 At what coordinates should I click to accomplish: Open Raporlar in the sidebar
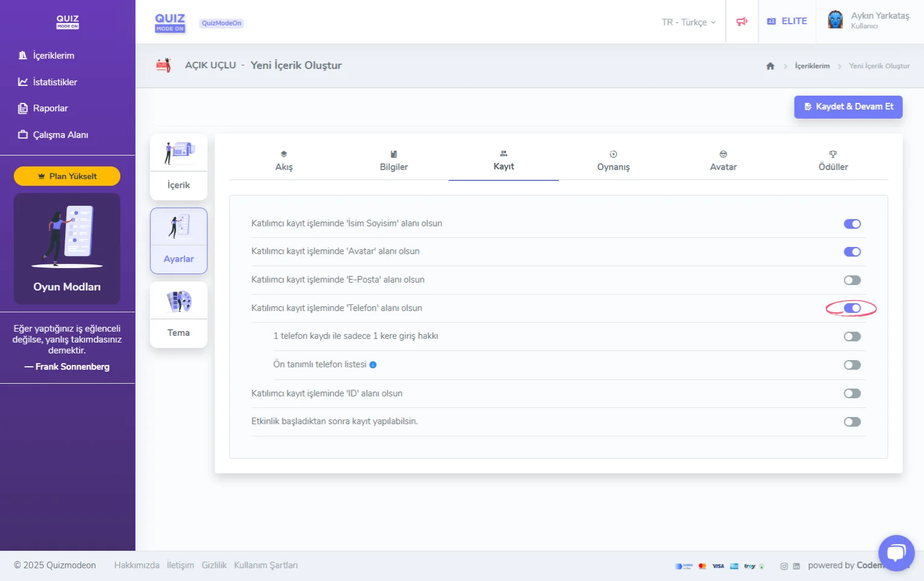pyautogui.click(x=50, y=108)
